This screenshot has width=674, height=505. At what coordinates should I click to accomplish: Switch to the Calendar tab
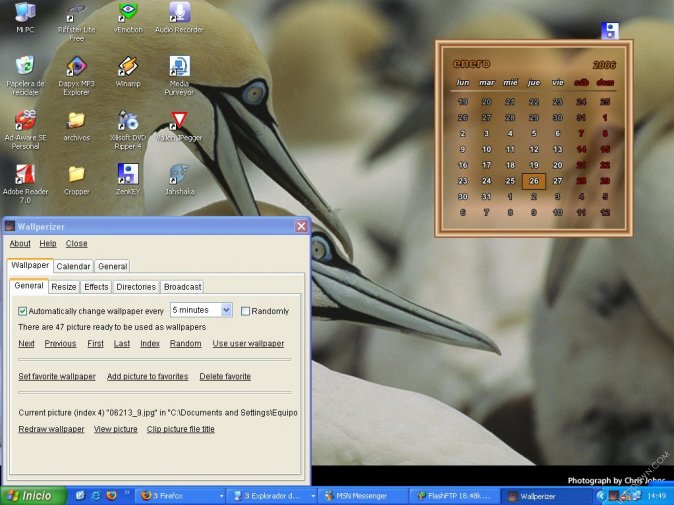73,266
